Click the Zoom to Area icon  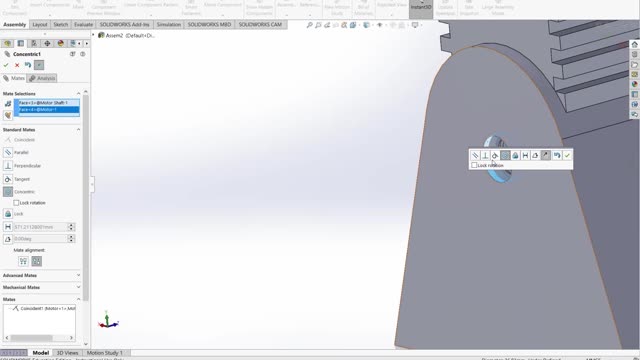(318, 25)
